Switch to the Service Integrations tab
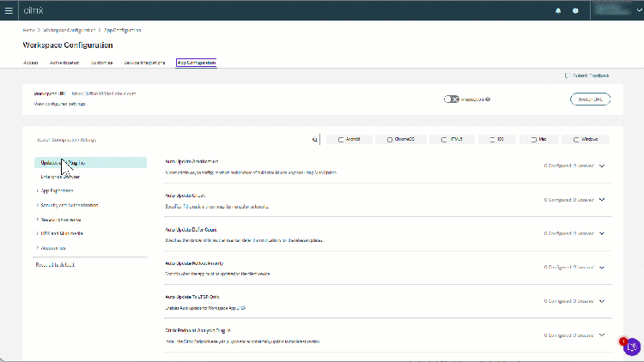This screenshot has height=362, width=644. [144, 63]
